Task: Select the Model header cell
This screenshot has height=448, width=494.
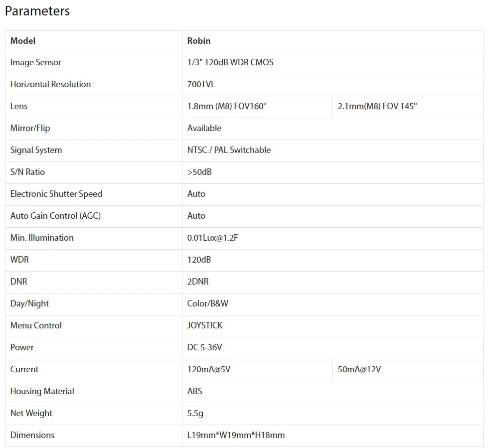Action: (94, 41)
